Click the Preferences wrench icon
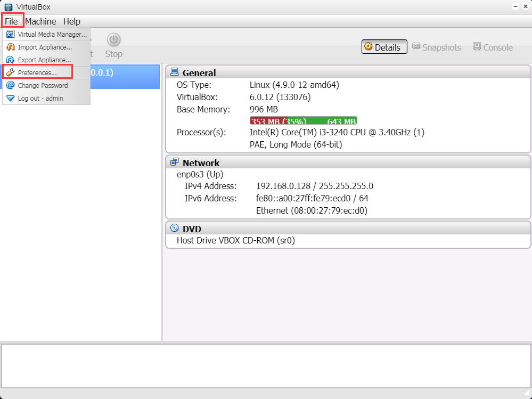 (11, 72)
